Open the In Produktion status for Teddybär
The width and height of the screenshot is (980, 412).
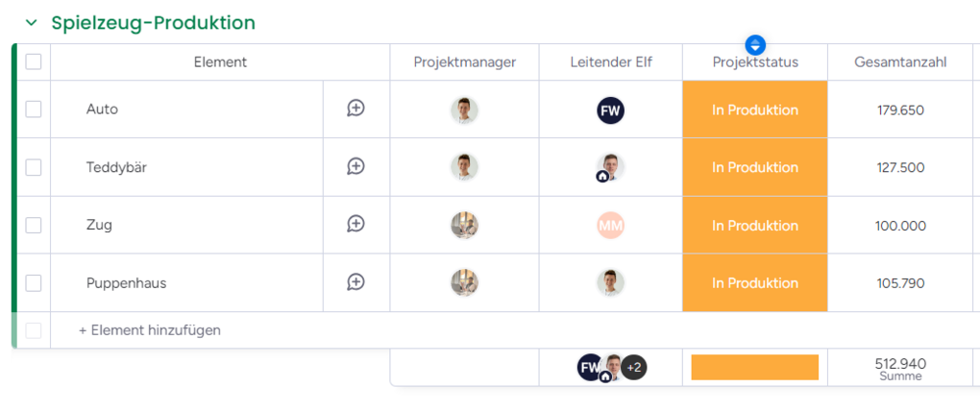coord(755,167)
